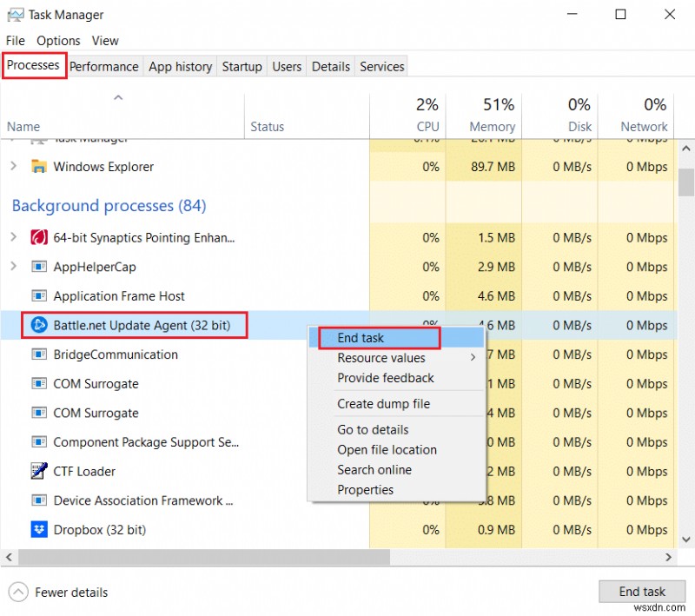695x616 pixels.
Task: Click the Device Association Framework icon
Action: [38, 500]
